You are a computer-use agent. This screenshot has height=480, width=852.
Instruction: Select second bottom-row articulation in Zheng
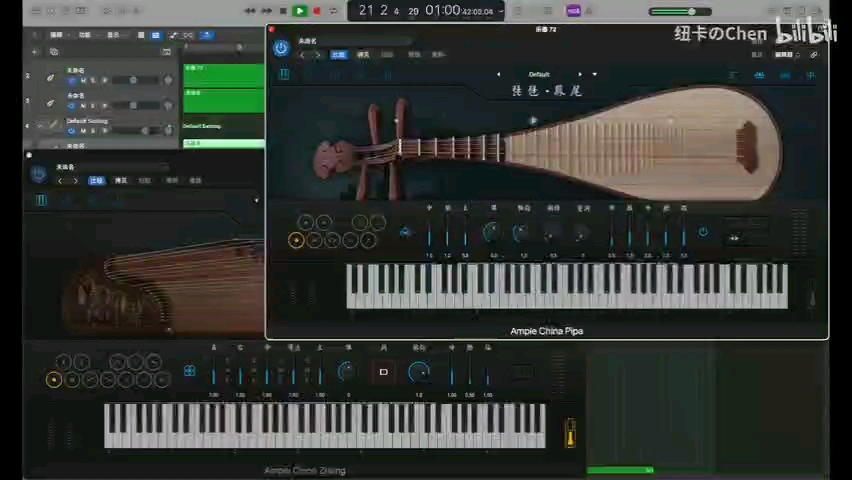tap(72, 379)
